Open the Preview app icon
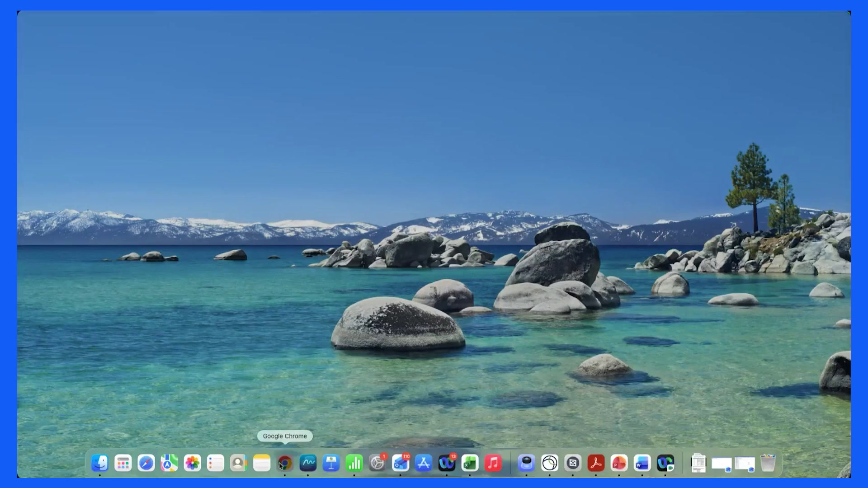Image resolution: width=868 pixels, height=488 pixels. [x=526, y=463]
